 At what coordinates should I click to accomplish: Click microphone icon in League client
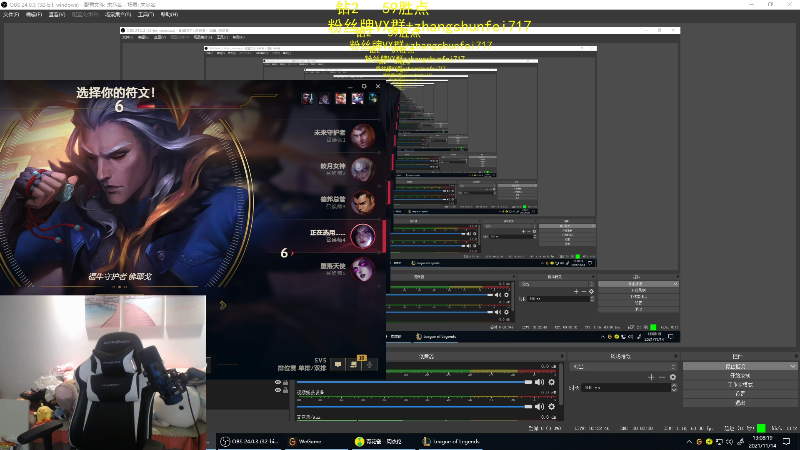(370, 364)
